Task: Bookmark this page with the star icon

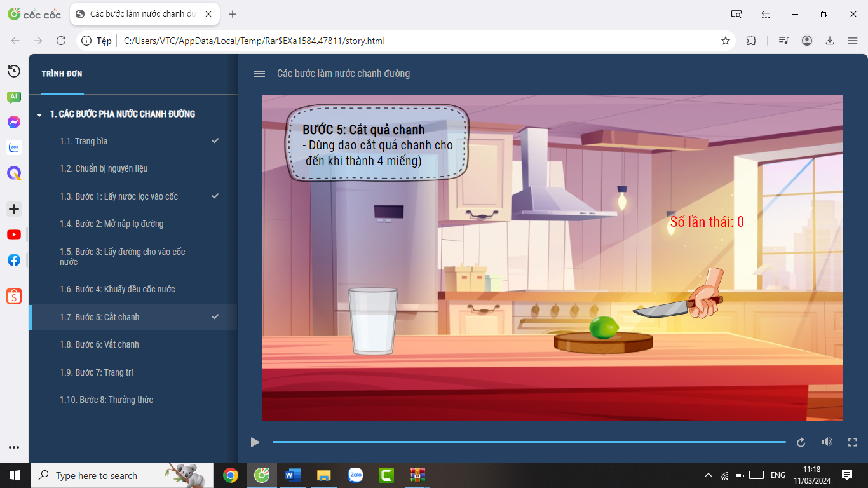Action: 725,41
